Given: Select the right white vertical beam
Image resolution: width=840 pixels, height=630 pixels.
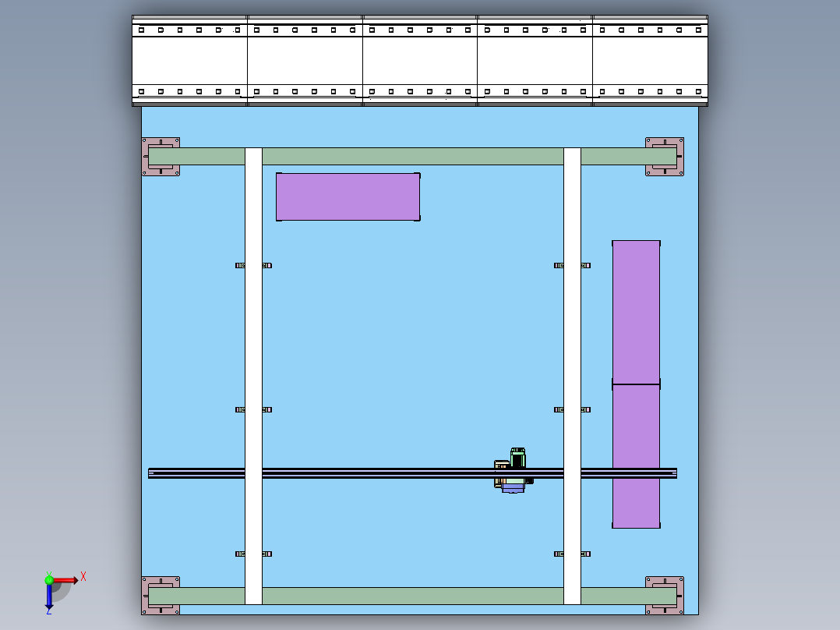Looking at the screenshot, I should point(572,376).
